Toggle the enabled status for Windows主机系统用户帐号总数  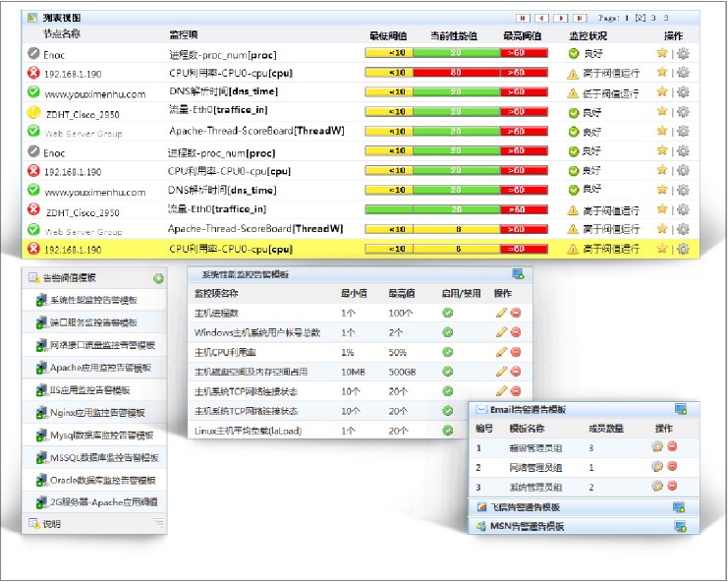coord(447,332)
